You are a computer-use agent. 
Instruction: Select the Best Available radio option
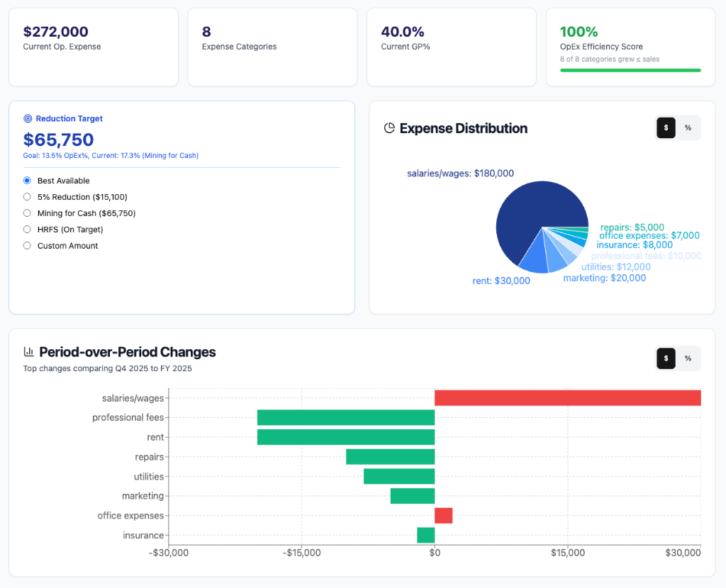pos(28,181)
